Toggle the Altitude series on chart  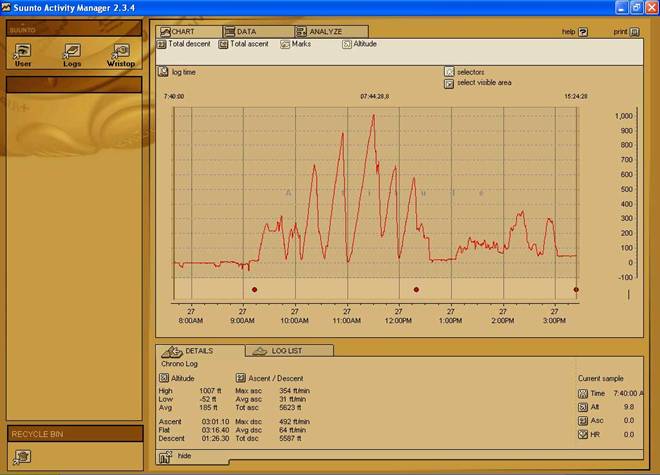[347, 44]
